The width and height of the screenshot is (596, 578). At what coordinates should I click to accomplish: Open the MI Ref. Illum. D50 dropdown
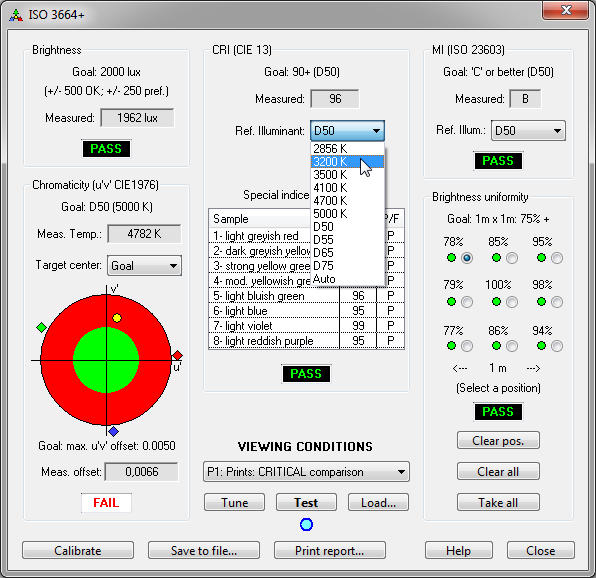(x=528, y=131)
